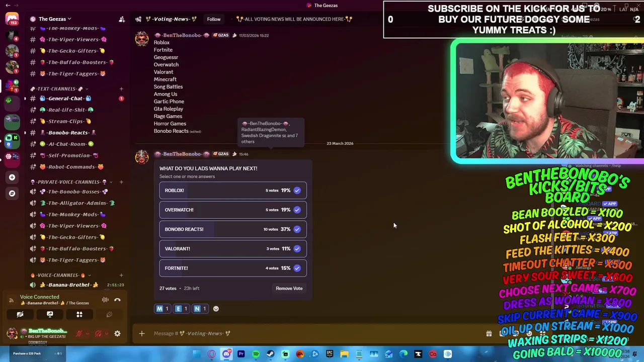Image resolution: width=644 pixels, height=362 pixels.
Task: Open the Banana-Brothel voice channel
Action: point(74,285)
